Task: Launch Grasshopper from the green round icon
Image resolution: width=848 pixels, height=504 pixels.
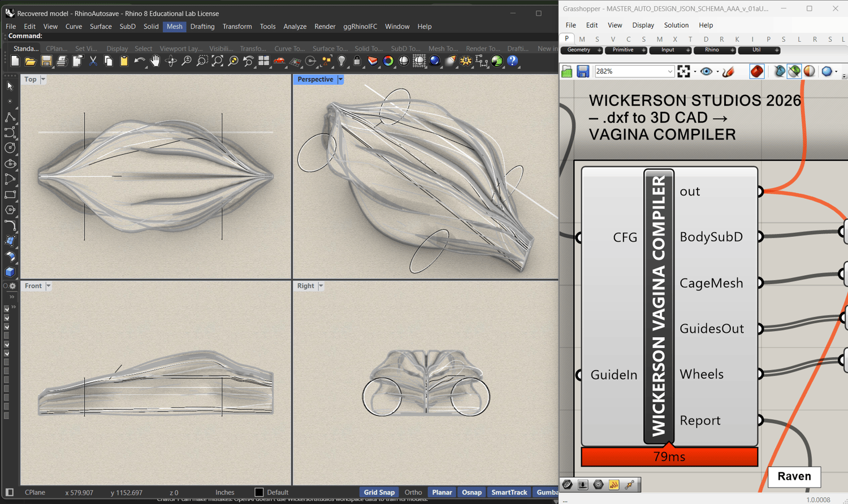Action: coord(497,61)
